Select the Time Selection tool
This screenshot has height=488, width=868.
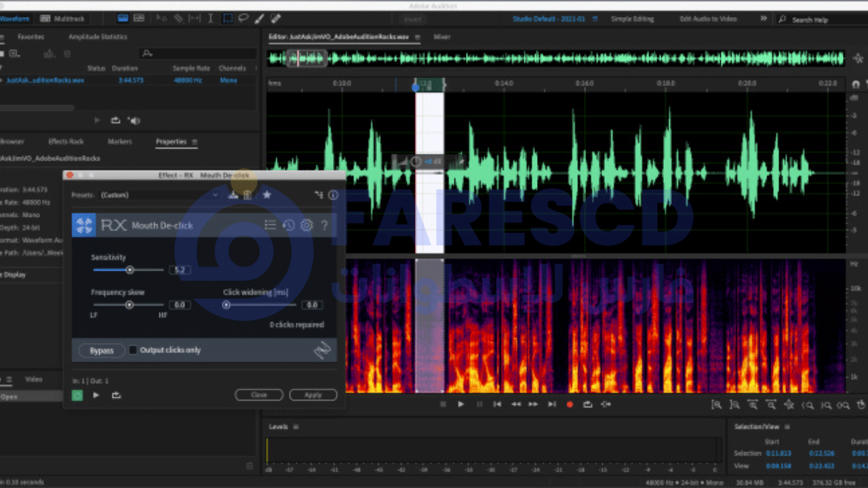(210, 18)
